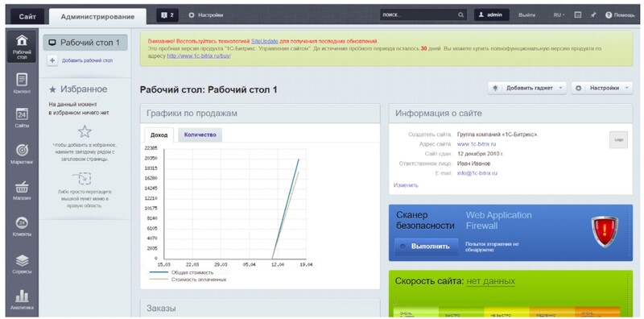Open notifications counter showing 2

tap(167, 15)
